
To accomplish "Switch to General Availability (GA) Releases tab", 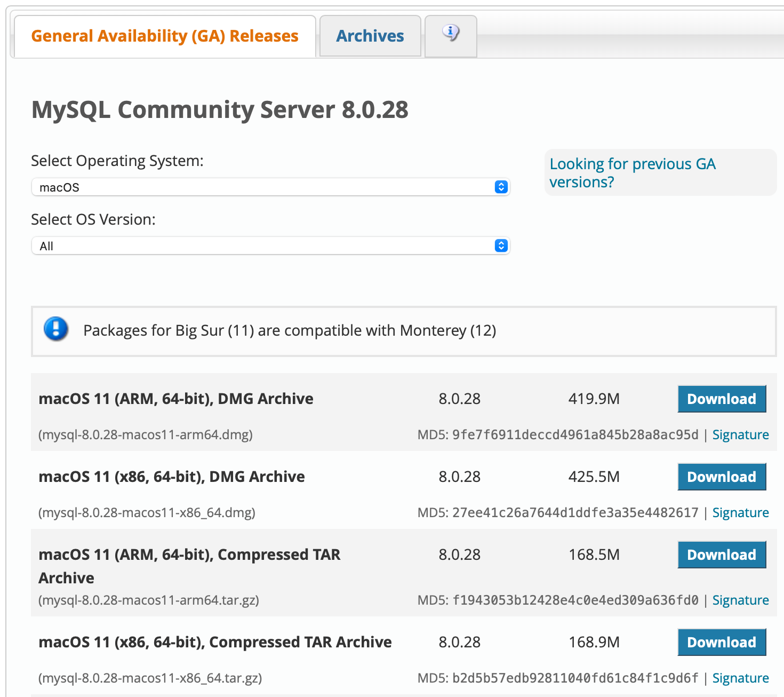I will click(x=165, y=36).
